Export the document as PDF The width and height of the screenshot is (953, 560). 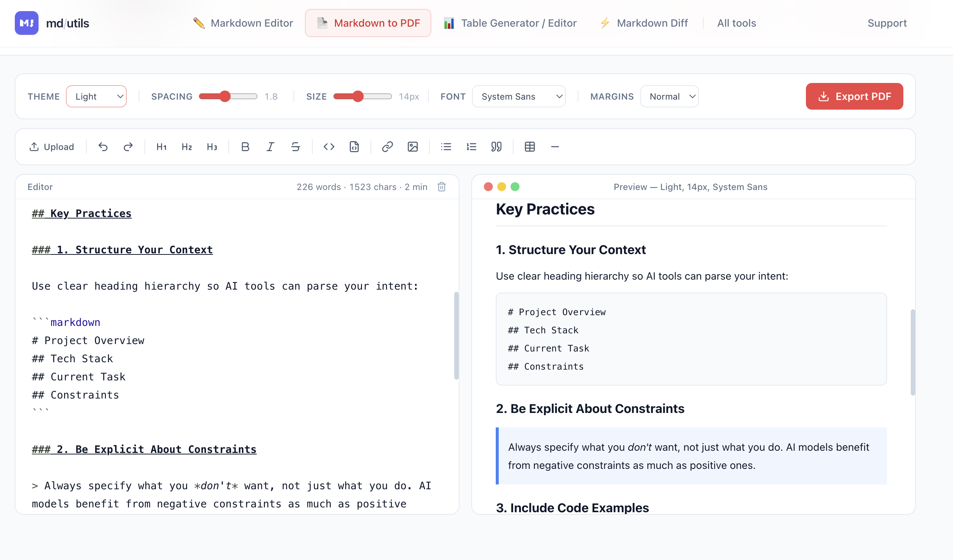(854, 96)
